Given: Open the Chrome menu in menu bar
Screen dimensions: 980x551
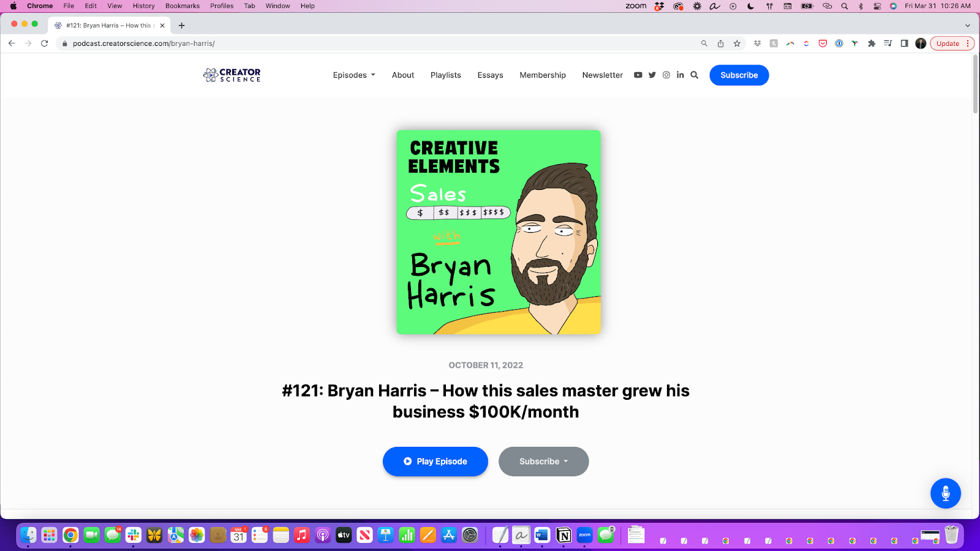Looking at the screenshot, I should (40, 6).
